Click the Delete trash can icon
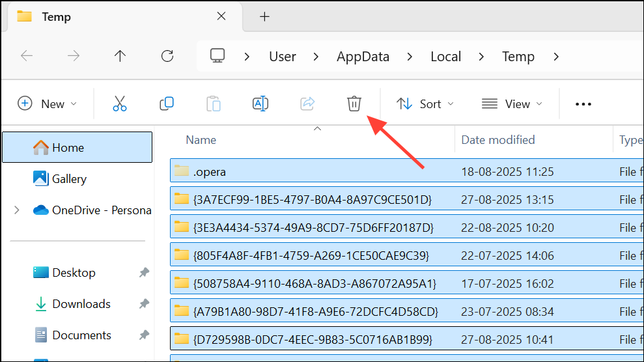This screenshot has width=644, height=362. pyautogui.click(x=354, y=104)
